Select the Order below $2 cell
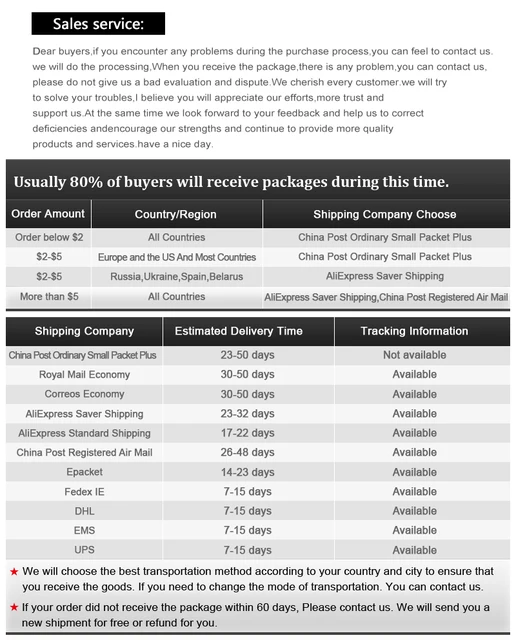 pos(49,238)
